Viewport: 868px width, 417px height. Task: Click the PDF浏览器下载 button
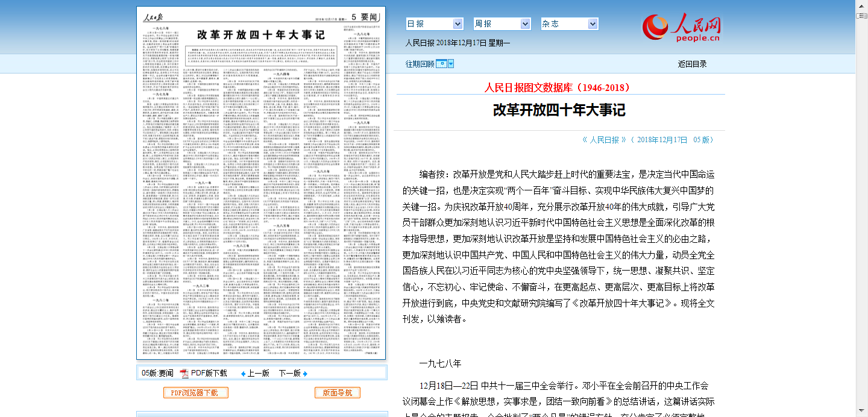[195, 393]
